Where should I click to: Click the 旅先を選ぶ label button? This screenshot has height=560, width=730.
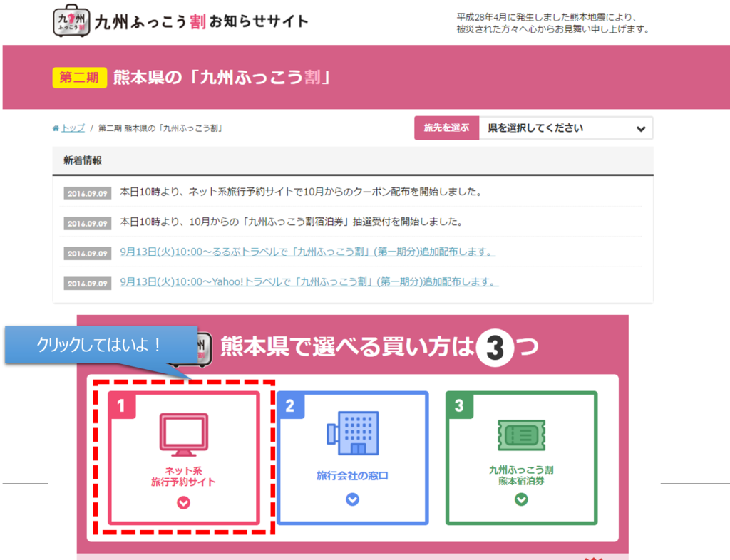click(x=446, y=128)
